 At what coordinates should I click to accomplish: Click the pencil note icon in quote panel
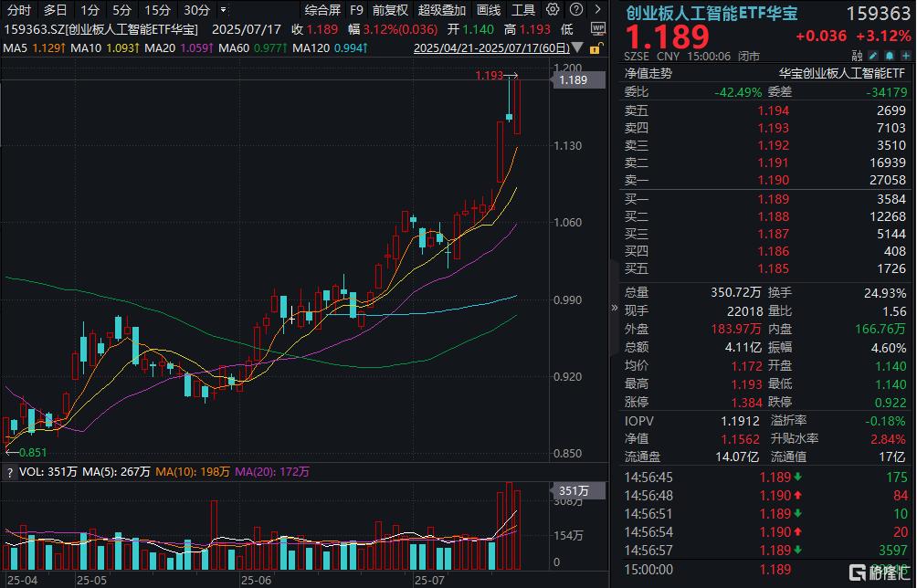[873, 56]
